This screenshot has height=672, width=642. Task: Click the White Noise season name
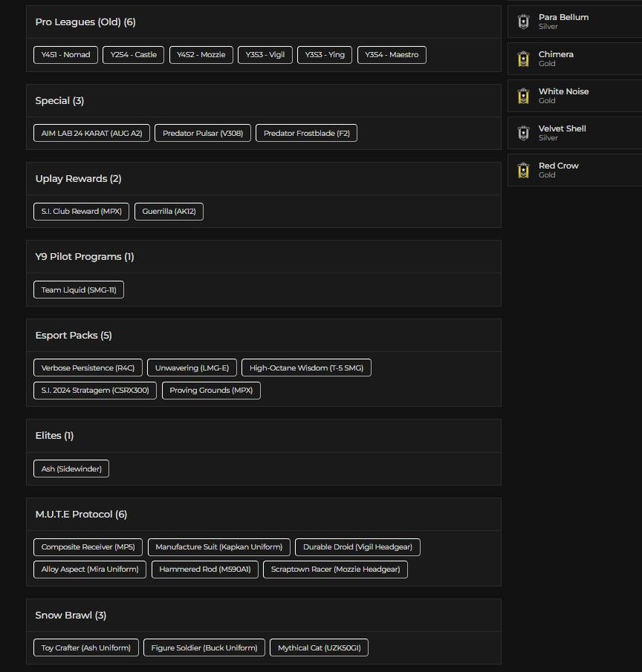(x=563, y=91)
